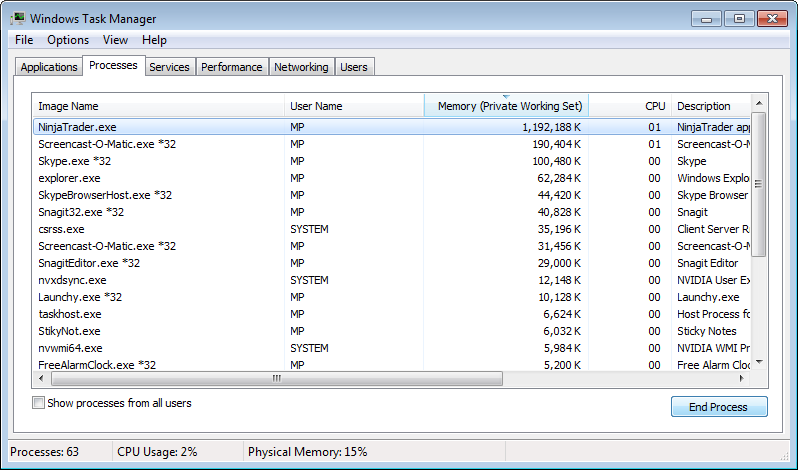The image size is (798, 470).
Task: Enable Show processes from all users
Action: click(38, 403)
